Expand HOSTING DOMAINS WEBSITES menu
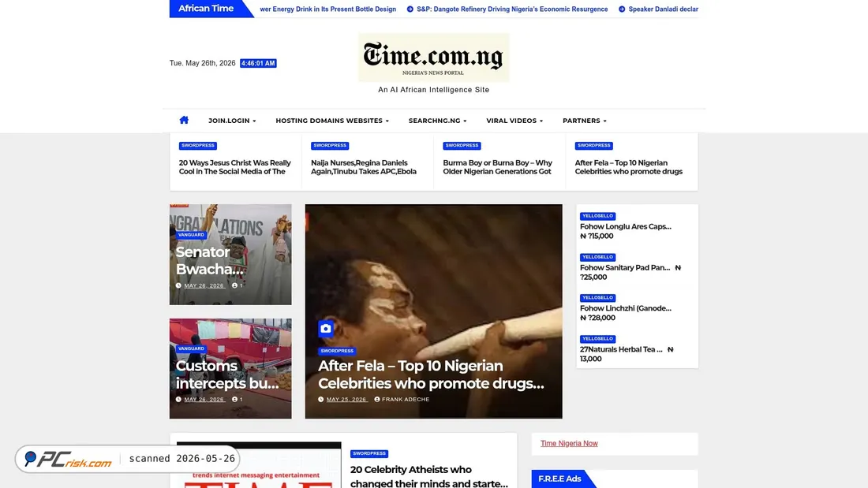Image resolution: width=868 pixels, height=488 pixels. pyautogui.click(x=332, y=121)
